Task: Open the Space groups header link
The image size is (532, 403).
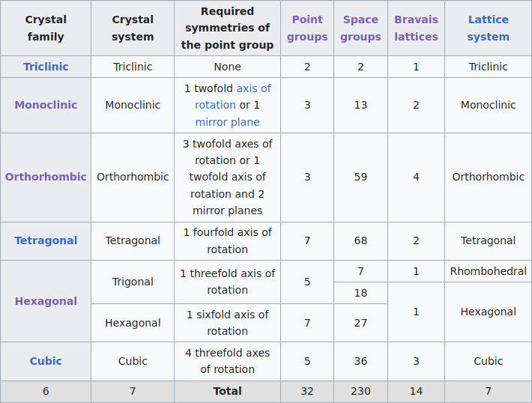Action: click(360, 28)
